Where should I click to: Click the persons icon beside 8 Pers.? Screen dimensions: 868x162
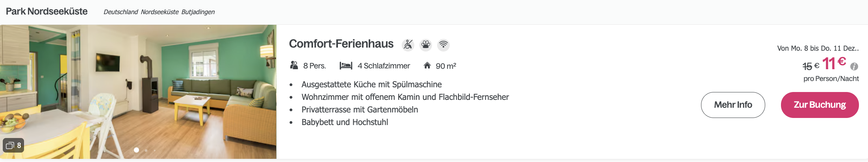coord(294,65)
